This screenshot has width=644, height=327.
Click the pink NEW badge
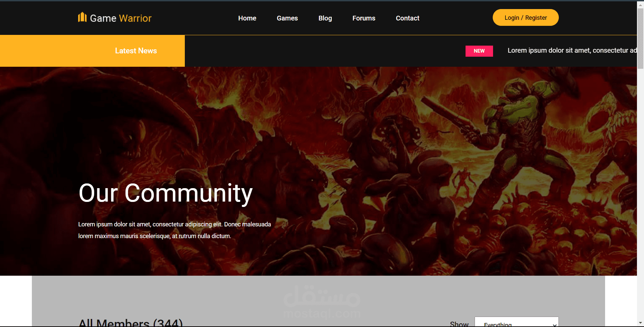[479, 51]
